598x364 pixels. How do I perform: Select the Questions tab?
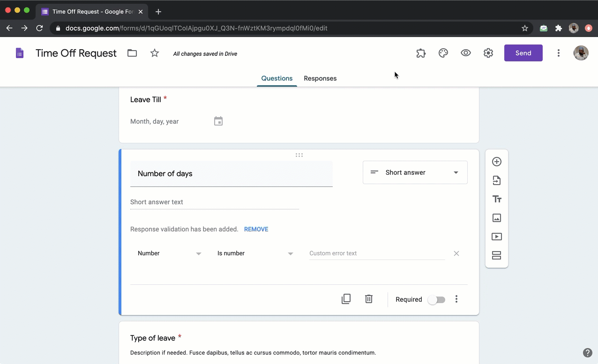[277, 78]
